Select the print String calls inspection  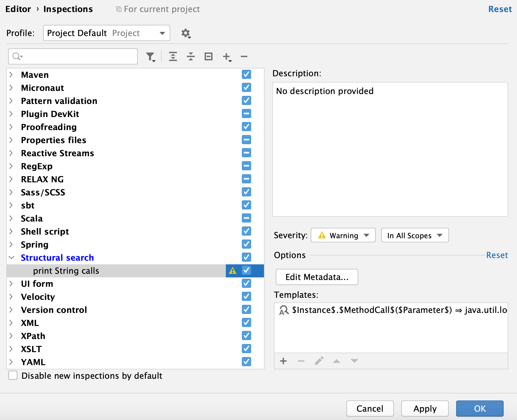66,270
